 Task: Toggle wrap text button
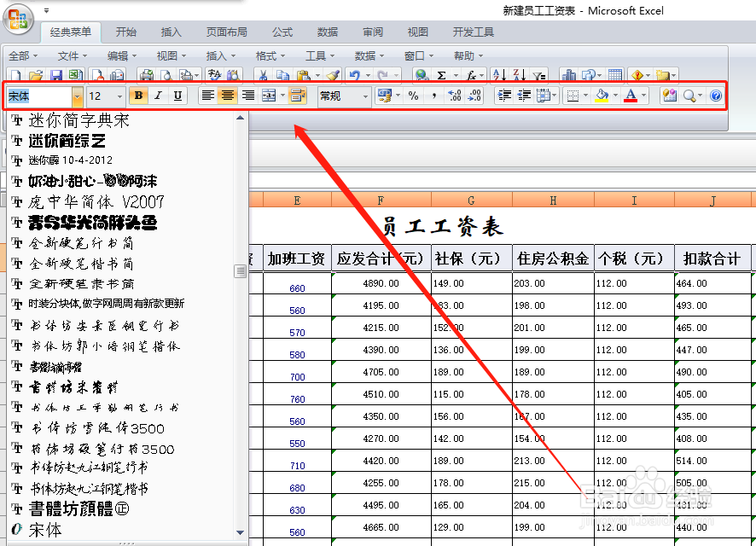coord(298,96)
